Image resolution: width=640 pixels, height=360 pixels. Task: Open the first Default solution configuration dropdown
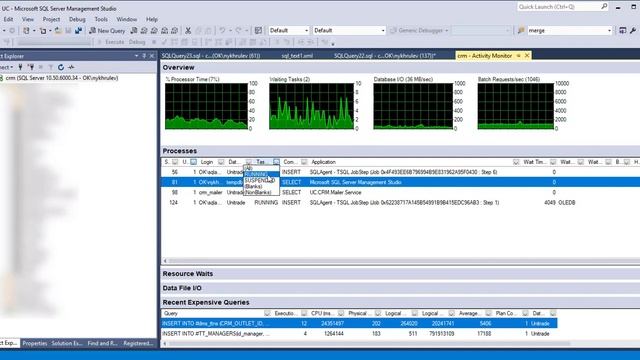click(289, 31)
